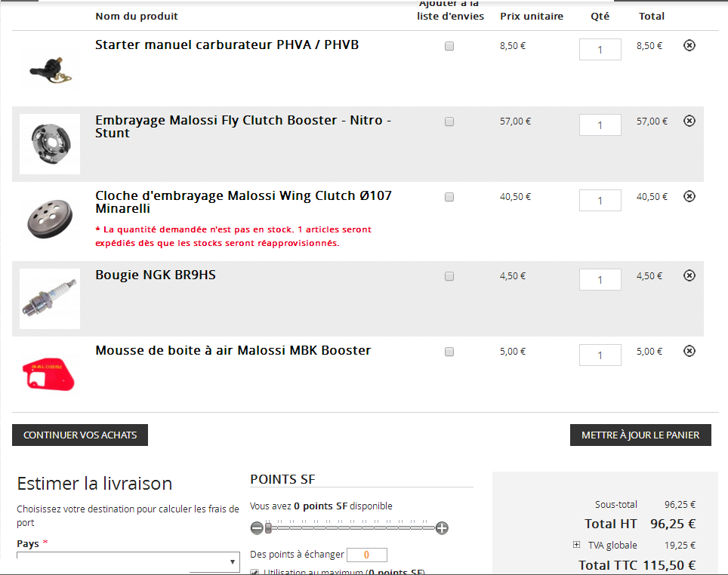Open the Bougie NGK spark plug thumbnail
The height and width of the screenshot is (575, 728).
tap(50, 299)
